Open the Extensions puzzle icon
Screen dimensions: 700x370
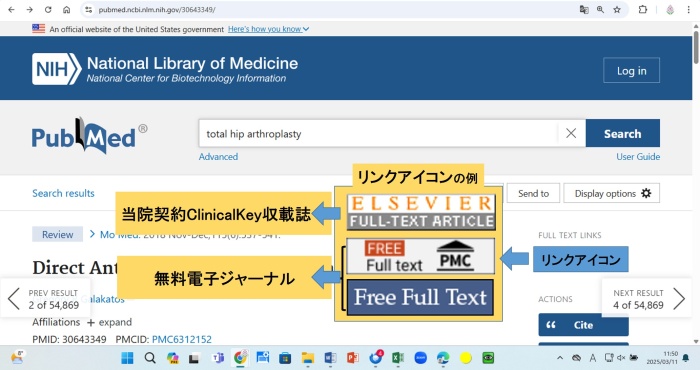point(643,9)
